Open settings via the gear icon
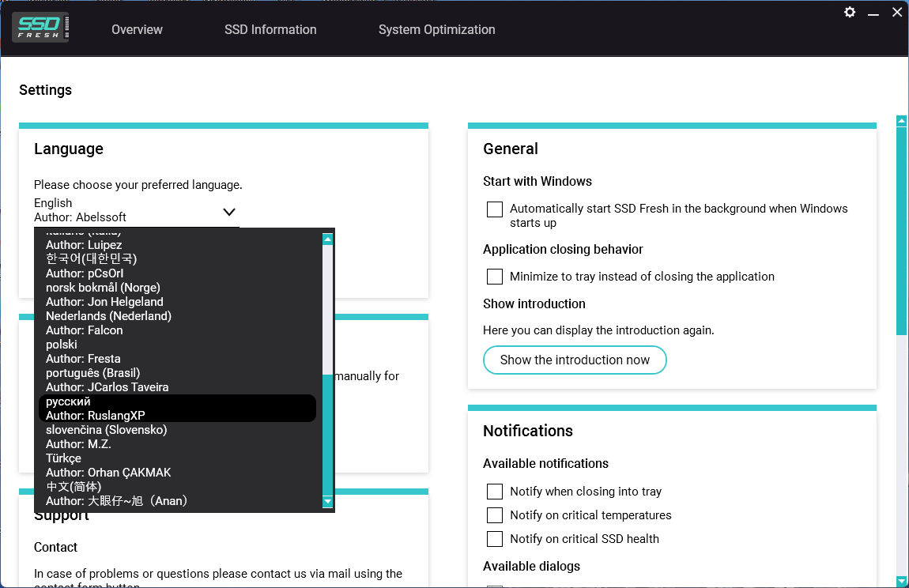909x588 pixels. (x=850, y=12)
